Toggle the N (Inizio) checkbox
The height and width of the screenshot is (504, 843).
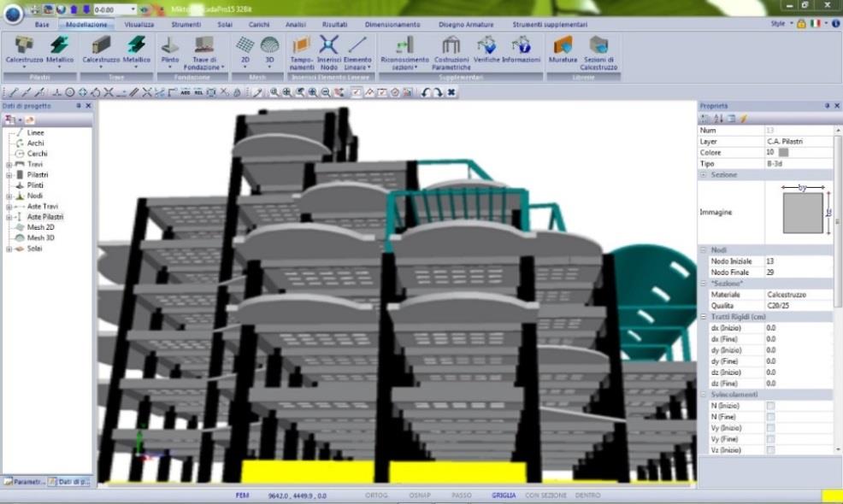pos(770,406)
